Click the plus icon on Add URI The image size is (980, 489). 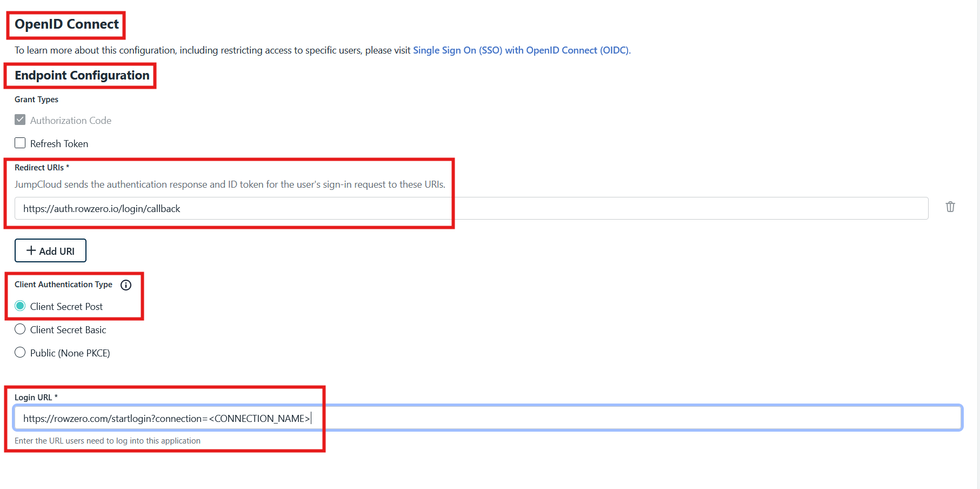coord(31,250)
